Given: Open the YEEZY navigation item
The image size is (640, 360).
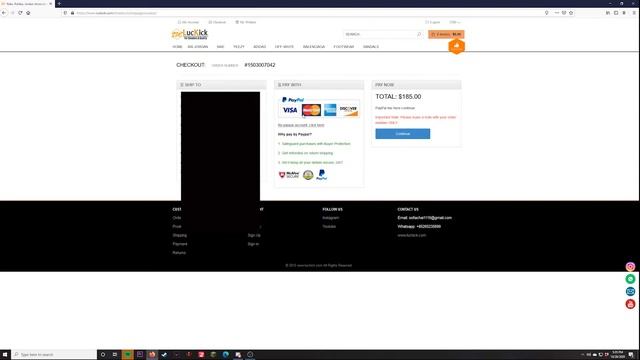Looking at the screenshot, I should pos(239,47).
